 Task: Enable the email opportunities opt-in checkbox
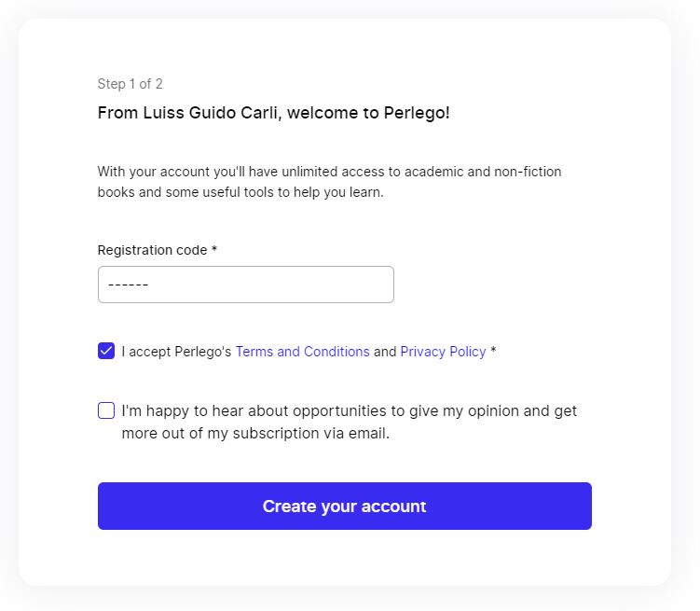tap(106, 410)
